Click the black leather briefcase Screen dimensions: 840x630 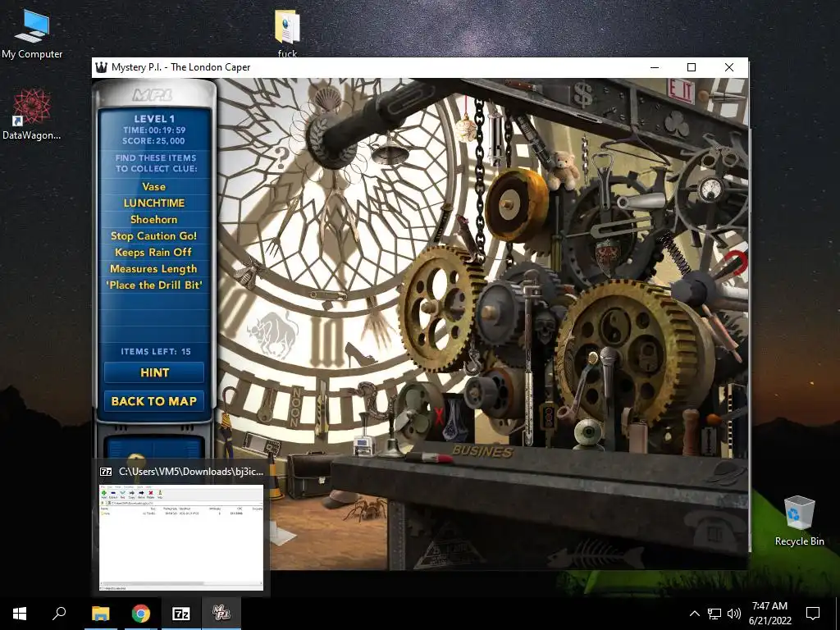[x=311, y=475]
